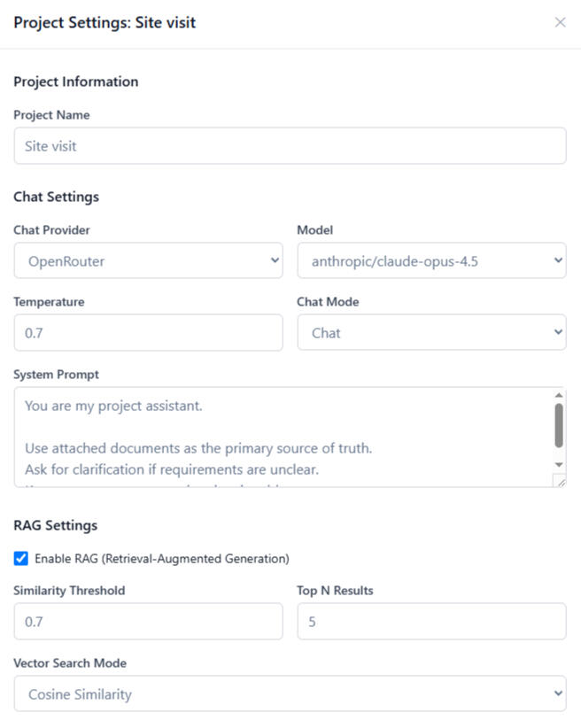Click the Cosine Similarity chevron arrow
Image resolution: width=581 pixels, height=728 pixels.
[x=558, y=693]
